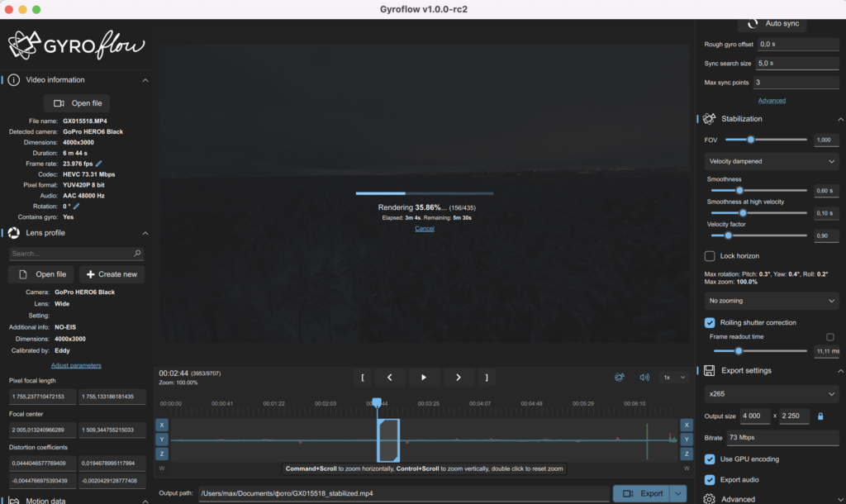The image size is (846, 504).
Task: Collapse the Lens profile section
Action: click(145, 233)
